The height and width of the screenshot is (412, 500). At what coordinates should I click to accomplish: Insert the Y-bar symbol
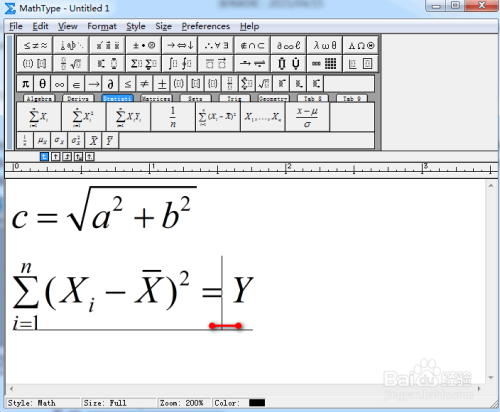[110, 140]
